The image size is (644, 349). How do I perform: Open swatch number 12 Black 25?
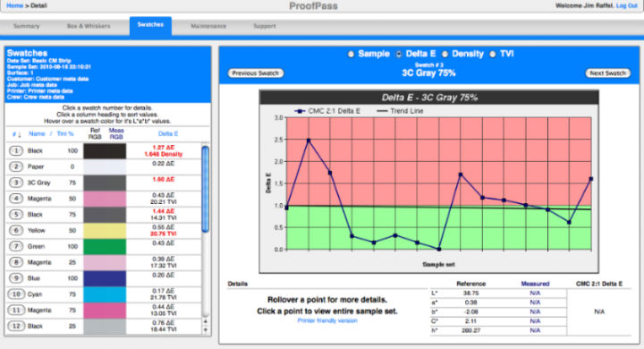16,326
